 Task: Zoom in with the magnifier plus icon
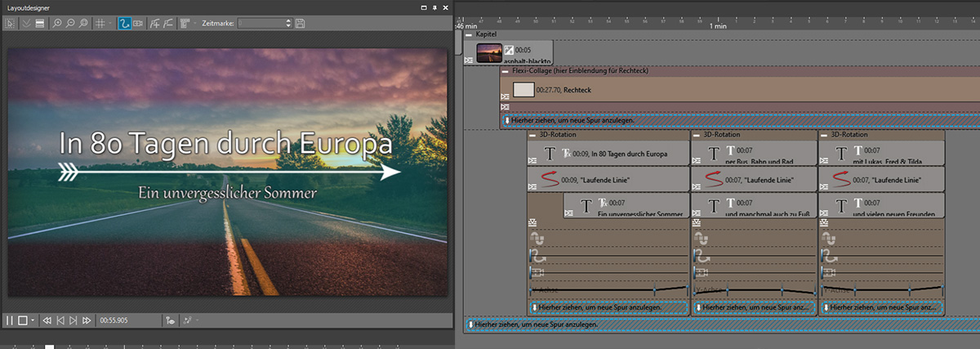58,24
